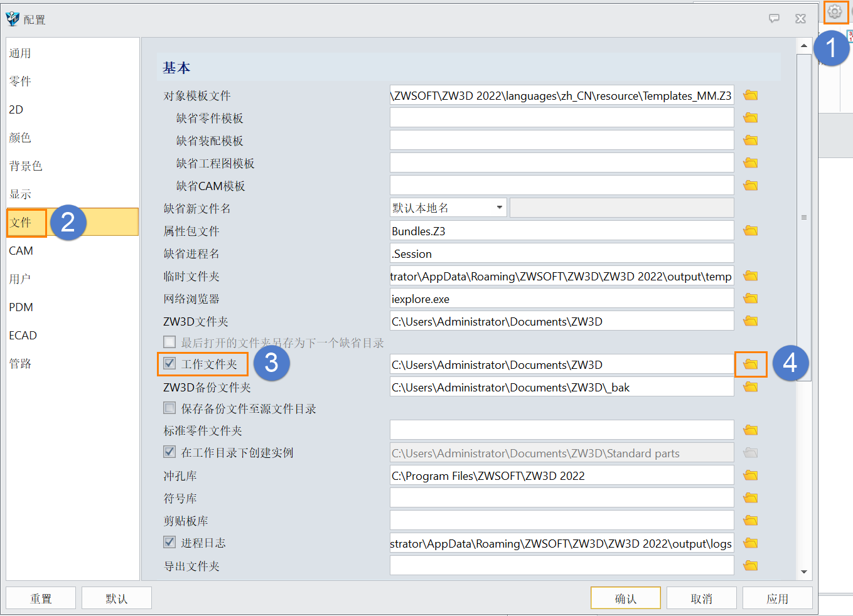Click the ZW3D备份文件夹 path field
Screen dimensions: 853x616
[x=562, y=387]
